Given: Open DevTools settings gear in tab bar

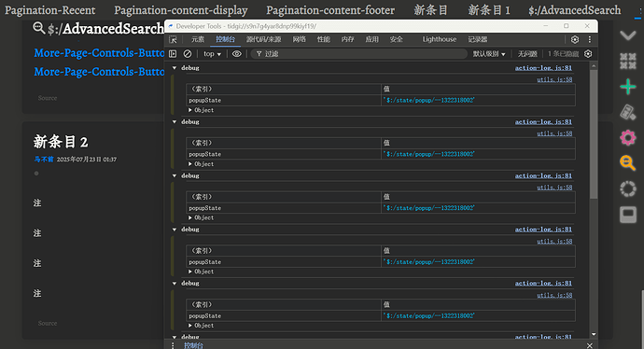Looking at the screenshot, I should click(575, 39).
